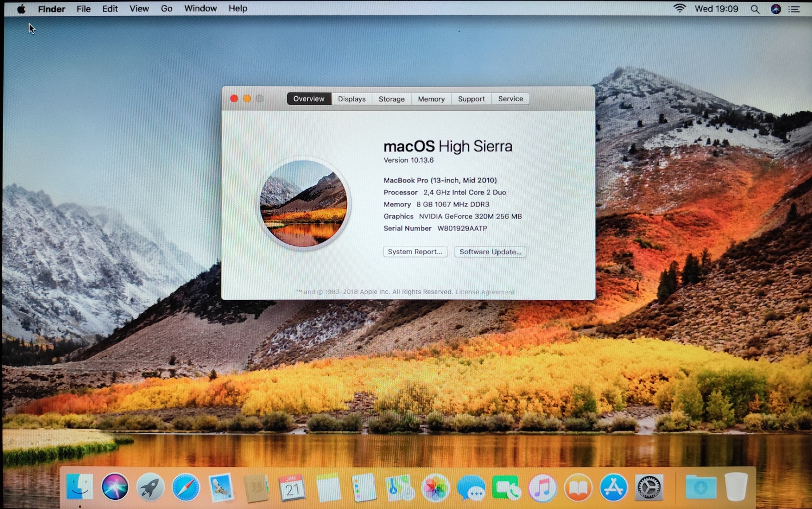Open the Window menu

[200, 9]
